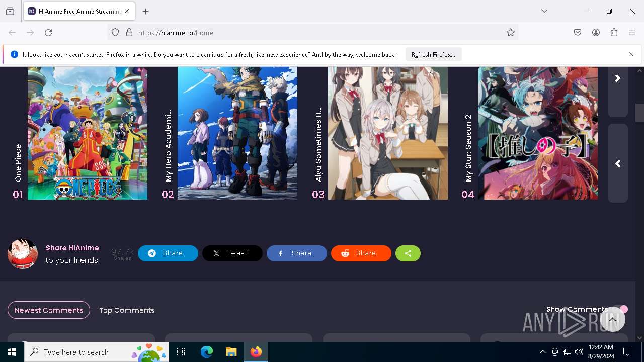Open a new tab with plus icon

tap(146, 11)
